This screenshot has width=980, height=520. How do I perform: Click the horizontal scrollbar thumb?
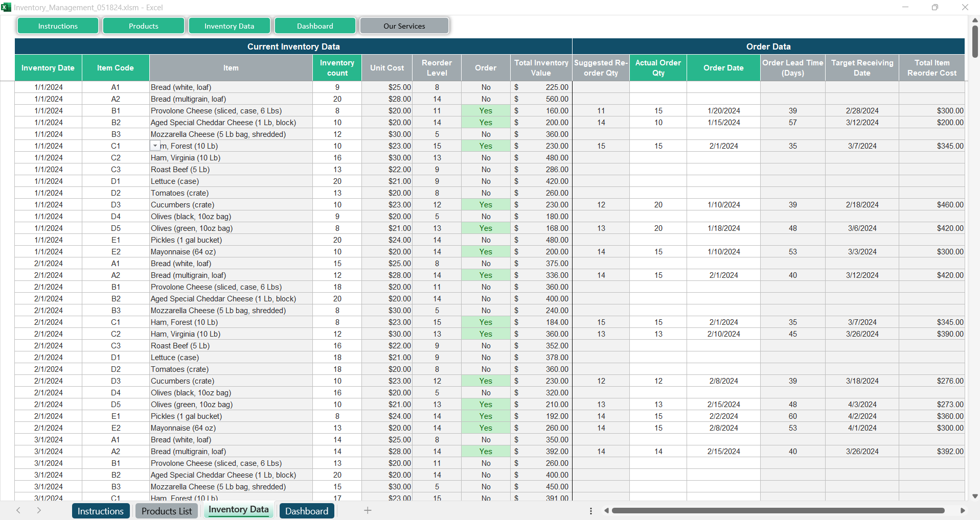778,510
